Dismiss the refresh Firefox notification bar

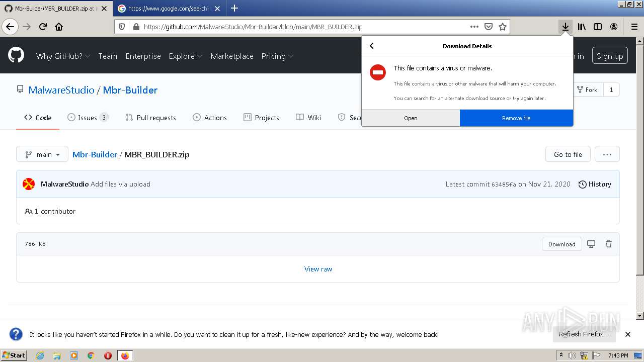[628, 334]
